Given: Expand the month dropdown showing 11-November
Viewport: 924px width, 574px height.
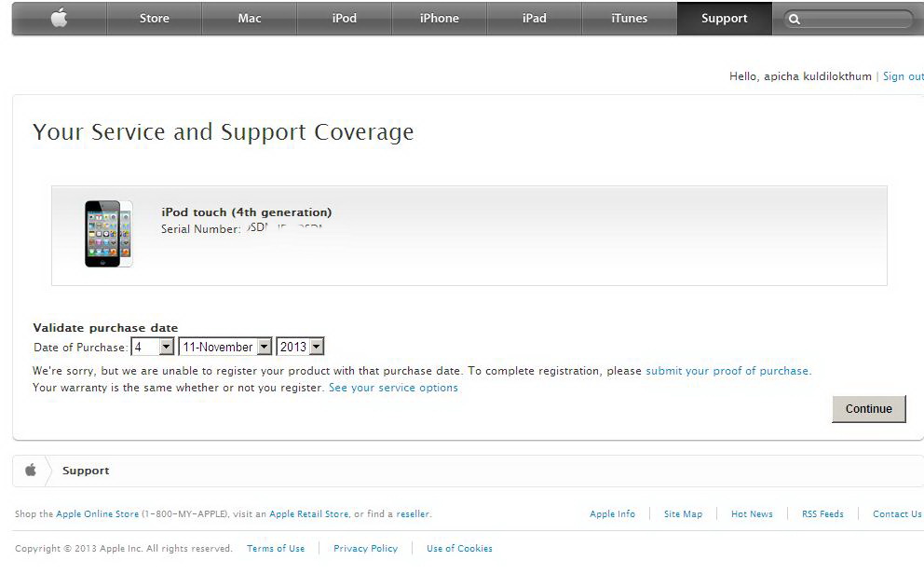Looking at the screenshot, I should pyautogui.click(x=225, y=347).
